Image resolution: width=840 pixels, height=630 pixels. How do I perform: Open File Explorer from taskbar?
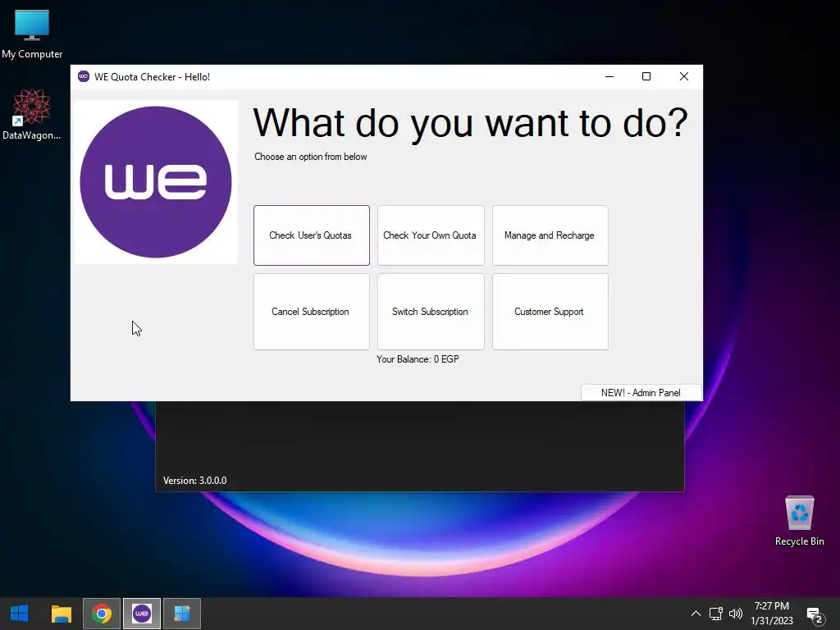[61, 614]
